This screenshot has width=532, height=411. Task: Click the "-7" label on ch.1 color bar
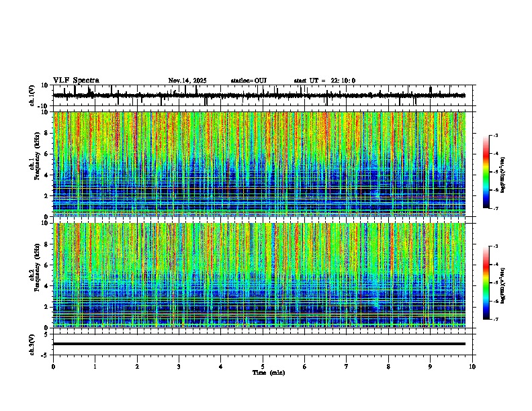496,208
